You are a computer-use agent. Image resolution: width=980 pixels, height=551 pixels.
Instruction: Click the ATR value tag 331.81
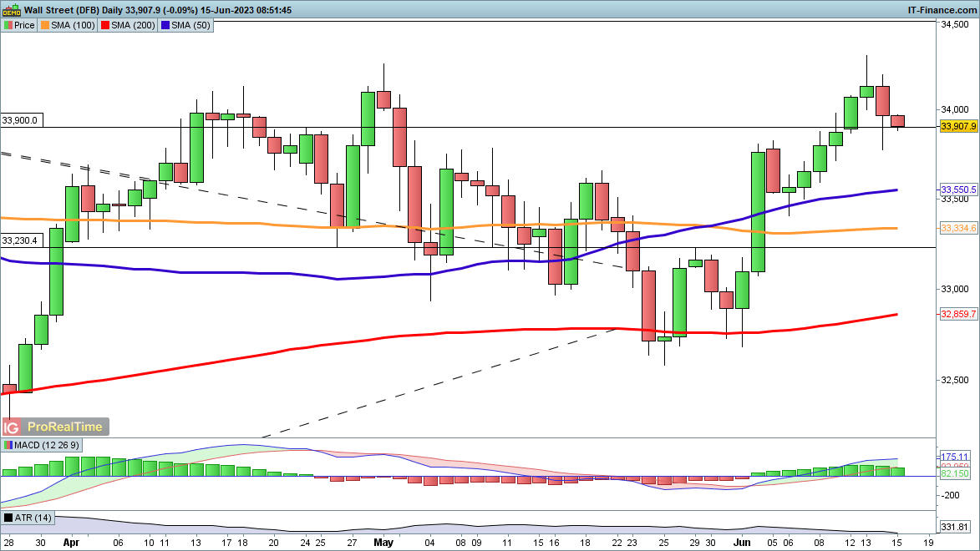(955, 527)
